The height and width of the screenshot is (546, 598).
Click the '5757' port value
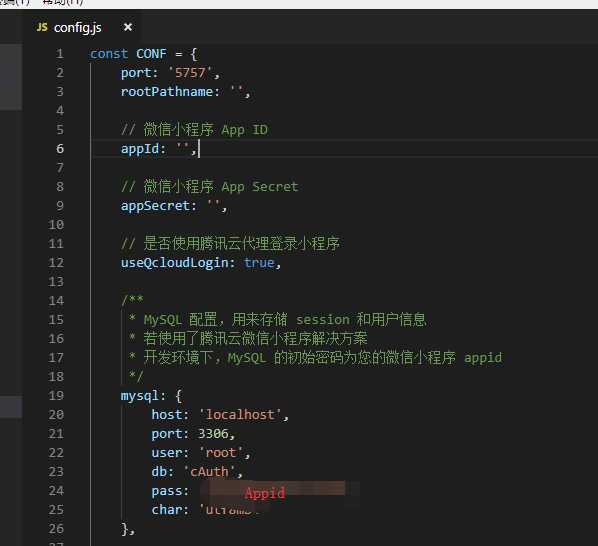pyautogui.click(x=190, y=72)
